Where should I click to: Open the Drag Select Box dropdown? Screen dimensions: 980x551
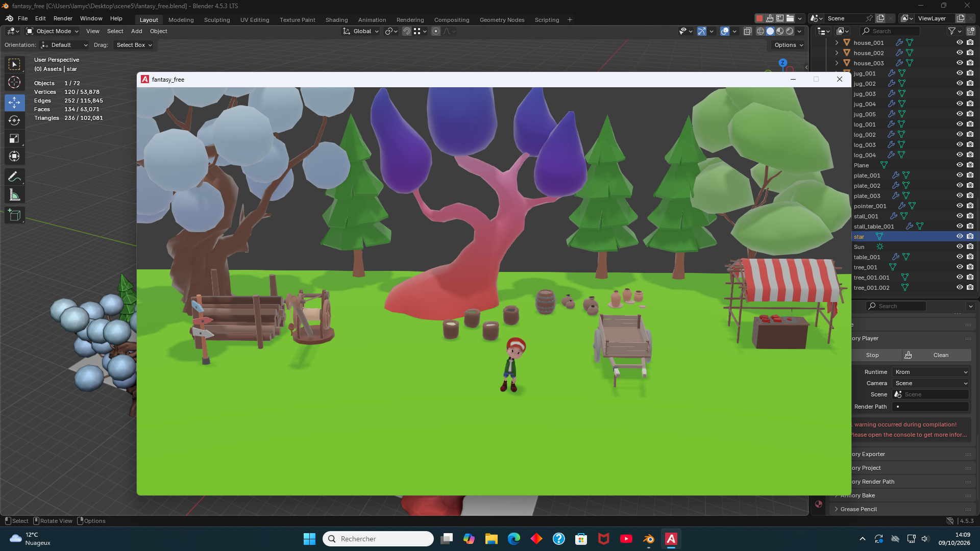point(134,45)
